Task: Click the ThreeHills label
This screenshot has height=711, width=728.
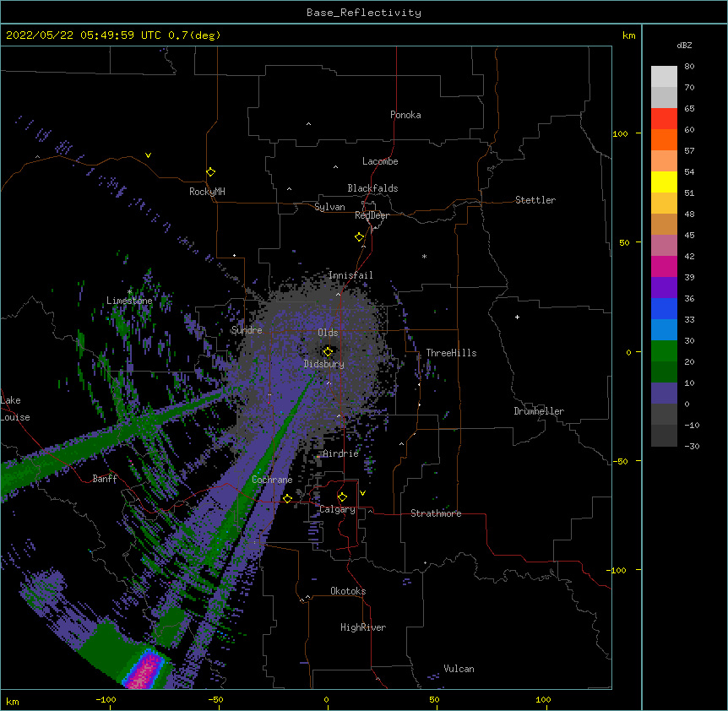Action: [x=451, y=353]
